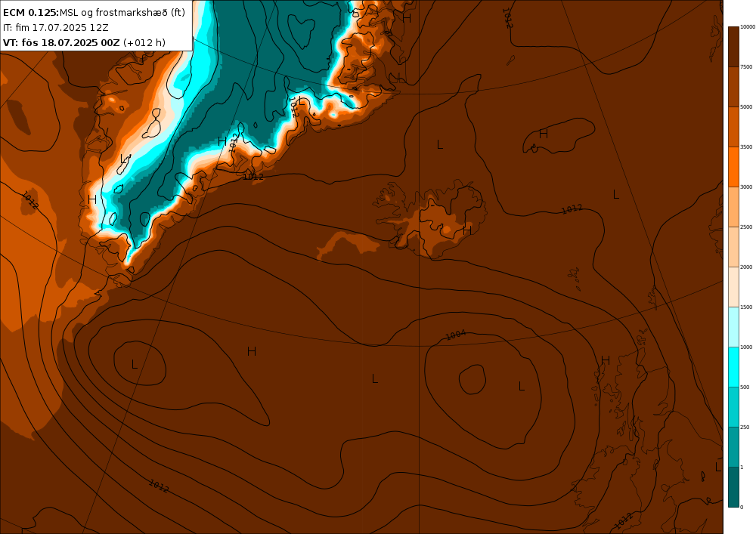The image size is (756, 534).
Task: Select the bright orange 3000–3500 legend swatch
Action: pyautogui.click(x=733, y=167)
